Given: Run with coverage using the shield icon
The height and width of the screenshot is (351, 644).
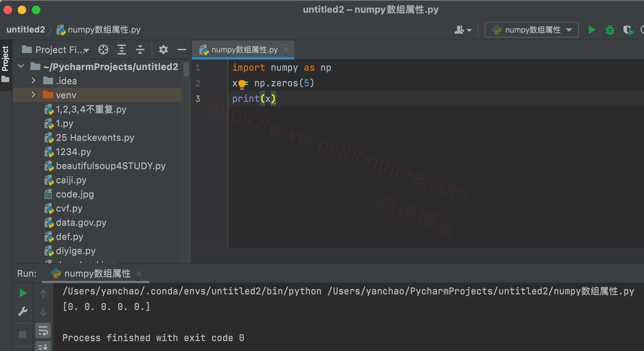Looking at the screenshot, I should click(x=628, y=30).
